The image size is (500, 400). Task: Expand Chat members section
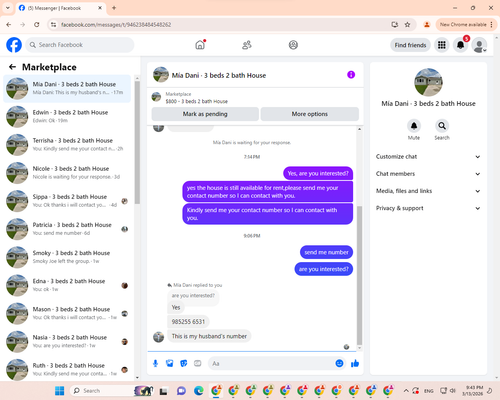click(428, 174)
